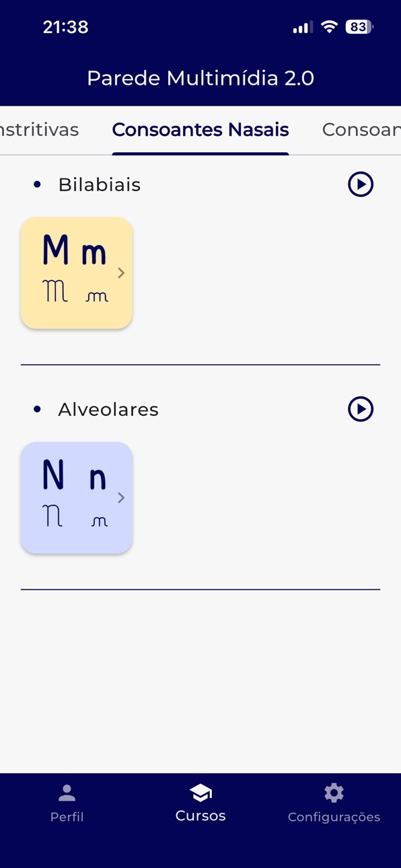This screenshot has height=868, width=401.
Task: Play the Alveolares section audio
Action: (361, 409)
